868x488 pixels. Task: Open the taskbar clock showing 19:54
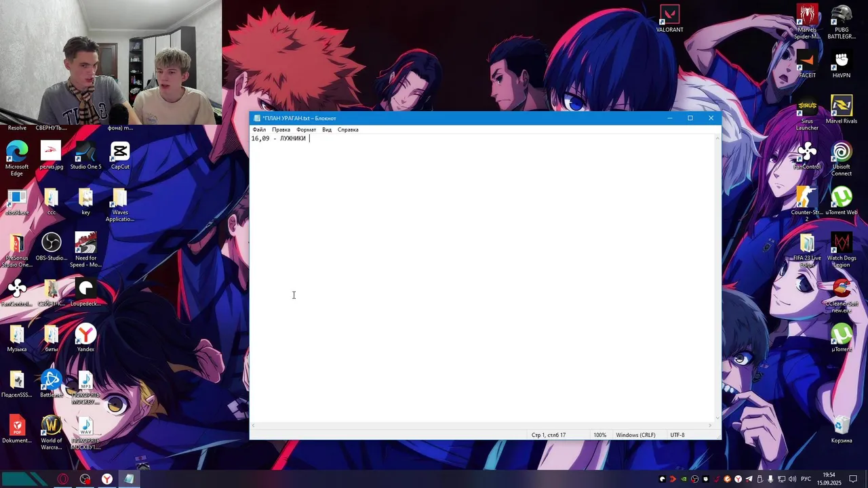(x=829, y=479)
